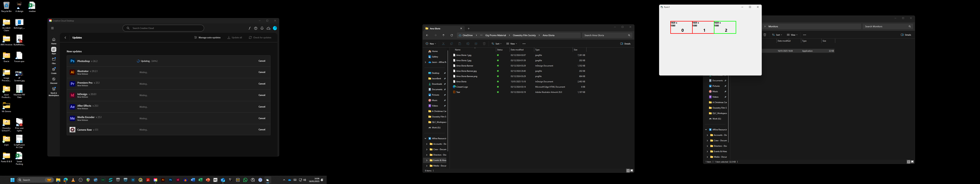Click Manage auto-updates
The image size is (980, 184).
tap(207, 38)
